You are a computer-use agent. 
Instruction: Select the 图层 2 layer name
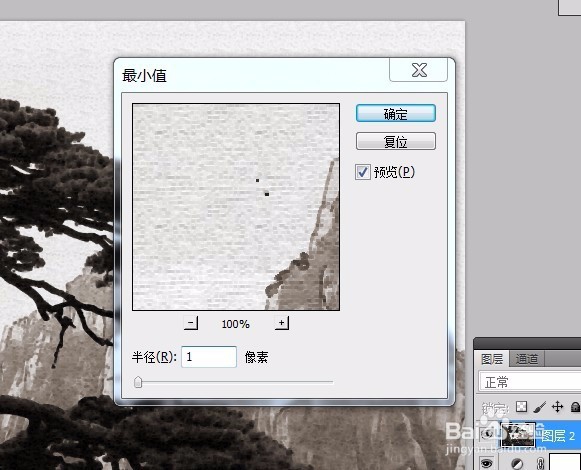click(x=558, y=436)
